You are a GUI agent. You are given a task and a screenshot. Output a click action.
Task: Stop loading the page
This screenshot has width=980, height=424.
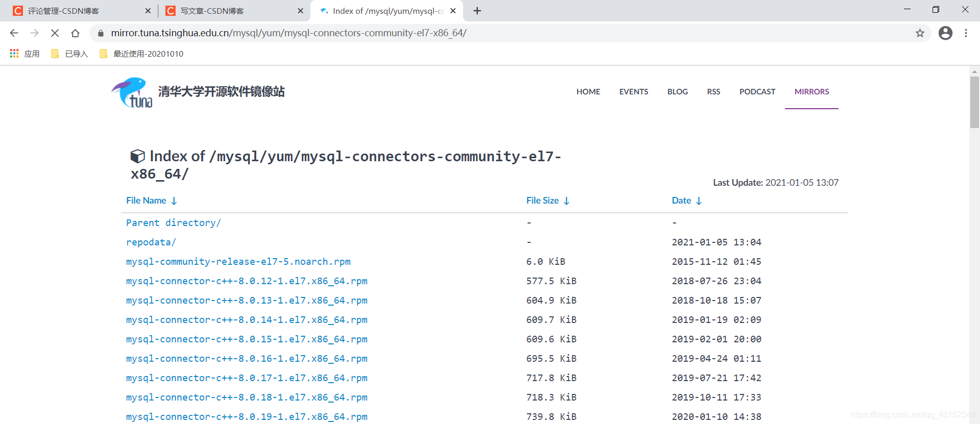point(55,33)
